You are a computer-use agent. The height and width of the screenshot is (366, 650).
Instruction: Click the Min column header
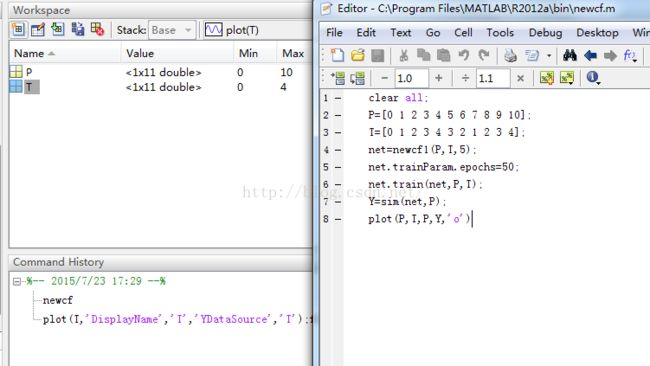[248, 53]
